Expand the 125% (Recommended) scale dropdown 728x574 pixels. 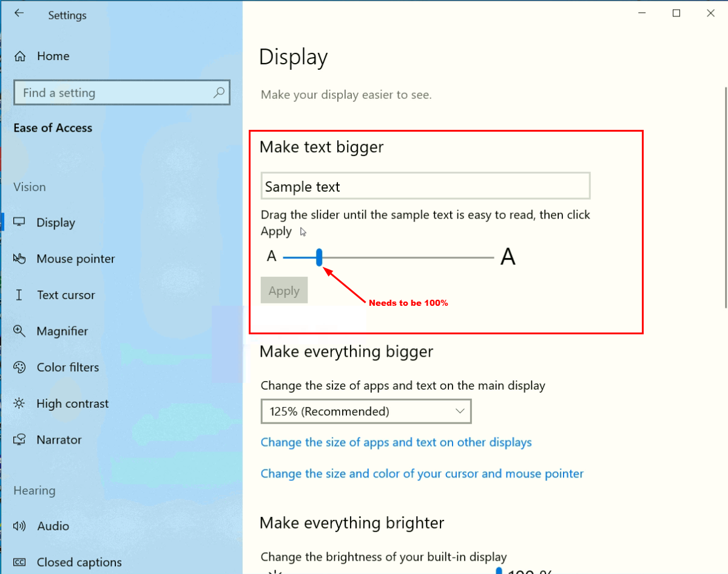pyautogui.click(x=366, y=411)
